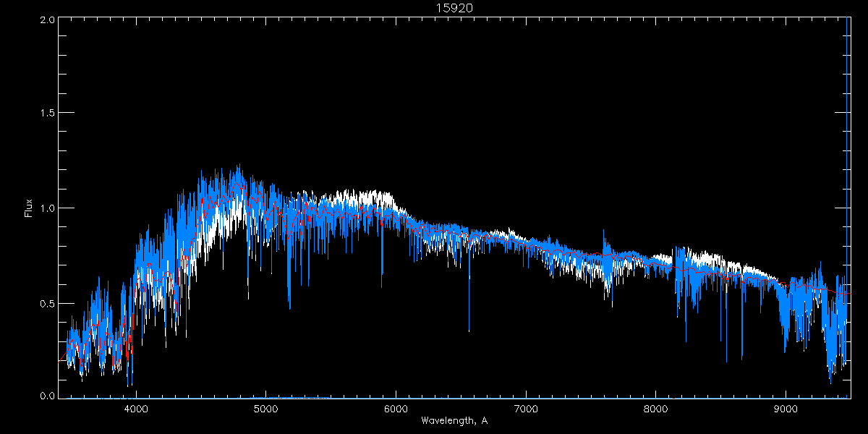Click the 0.0 y-axis tick label
This screenshot has height=434, width=868.
tap(47, 396)
